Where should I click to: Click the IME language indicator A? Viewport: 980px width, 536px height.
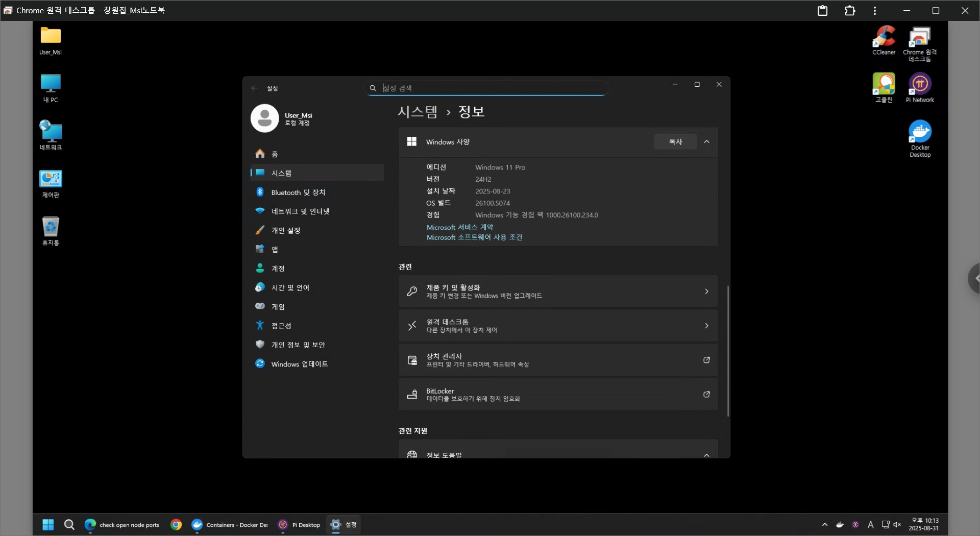[x=871, y=525]
